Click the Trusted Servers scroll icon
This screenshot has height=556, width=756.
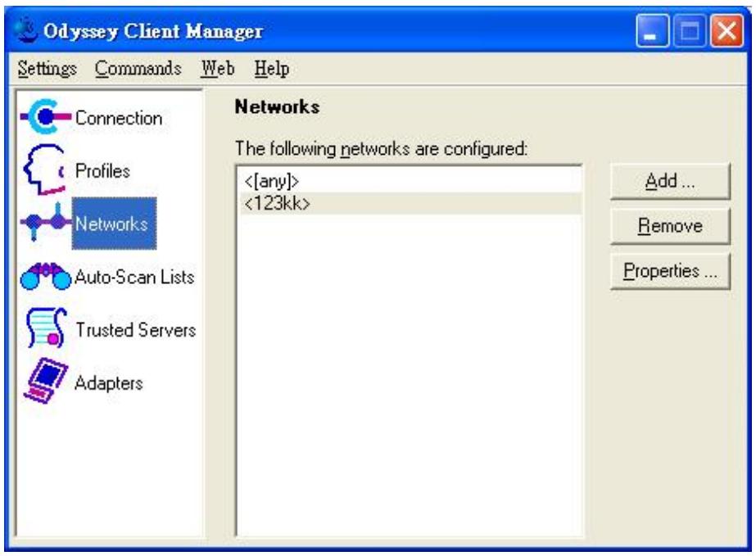(47, 328)
